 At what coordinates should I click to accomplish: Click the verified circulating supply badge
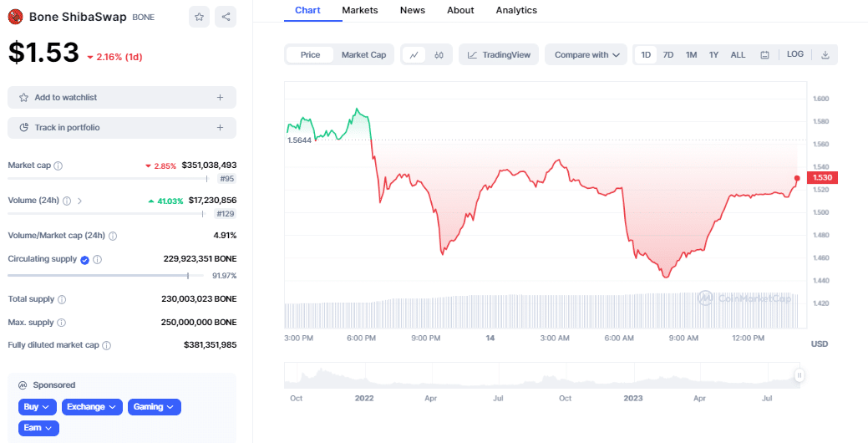pyautogui.click(x=84, y=260)
